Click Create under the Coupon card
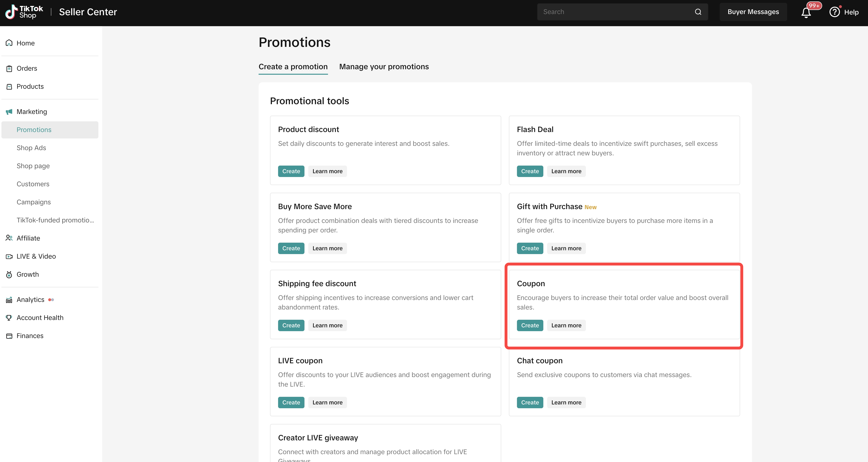The width and height of the screenshot is (868, 462). [530, 325]
